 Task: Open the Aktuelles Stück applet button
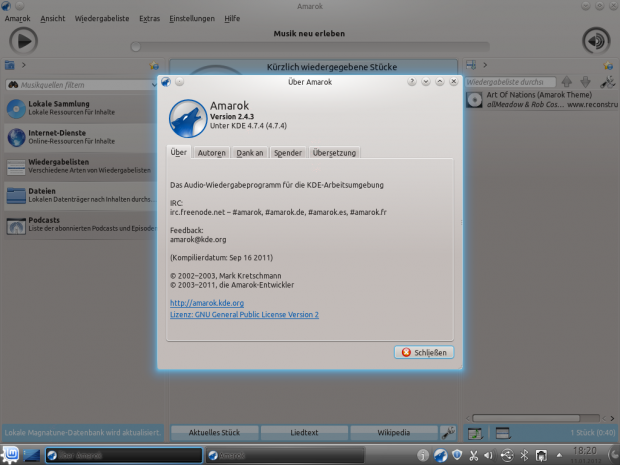pos(214,433)
